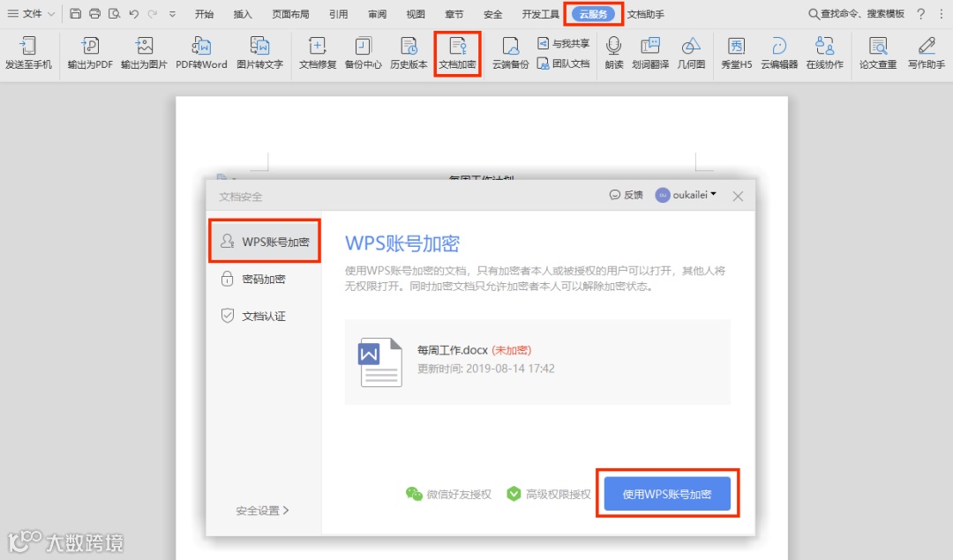953x560 pixels.
Task: Select 云服务 cloud services tab
Action: pos(593,14)
